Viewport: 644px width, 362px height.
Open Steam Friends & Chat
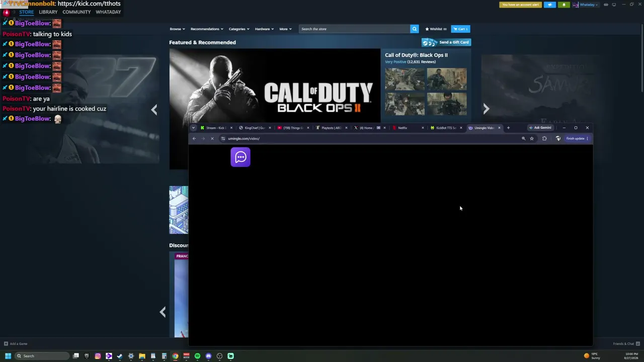pos(626,344)
